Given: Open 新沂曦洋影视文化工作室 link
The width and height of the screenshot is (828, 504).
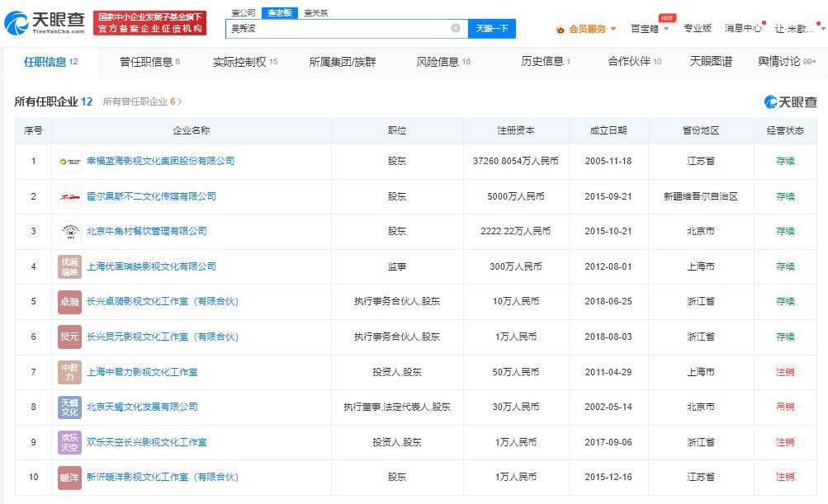Looking at the screenshot, I should pos(163,477).
